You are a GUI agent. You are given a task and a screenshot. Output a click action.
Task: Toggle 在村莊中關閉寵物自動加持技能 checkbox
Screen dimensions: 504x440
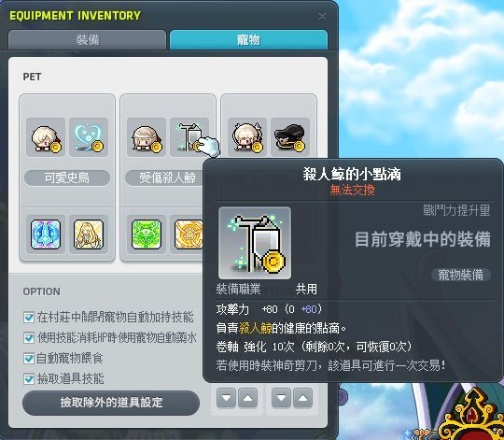[x=29, y=318]
